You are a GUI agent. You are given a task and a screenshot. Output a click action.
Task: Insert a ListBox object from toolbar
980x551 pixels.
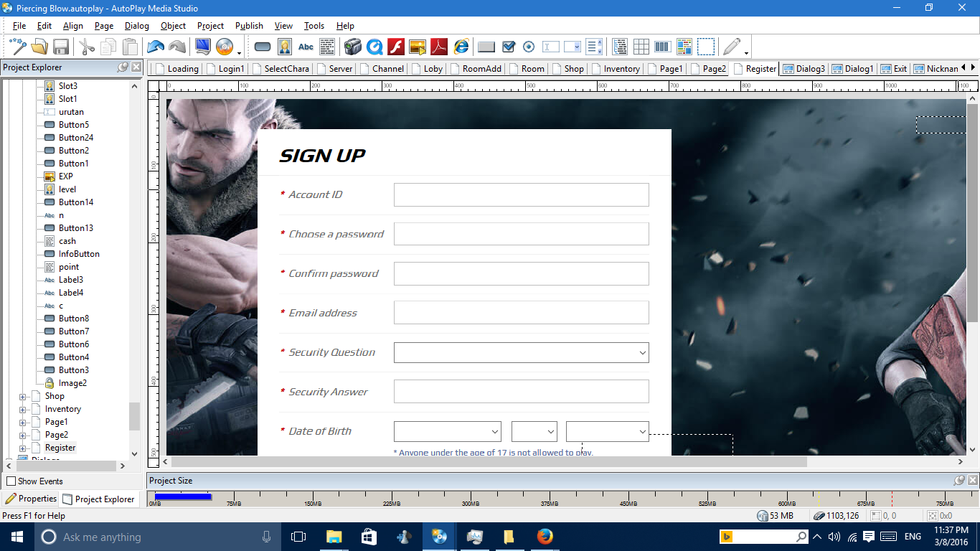click(594, 47)
